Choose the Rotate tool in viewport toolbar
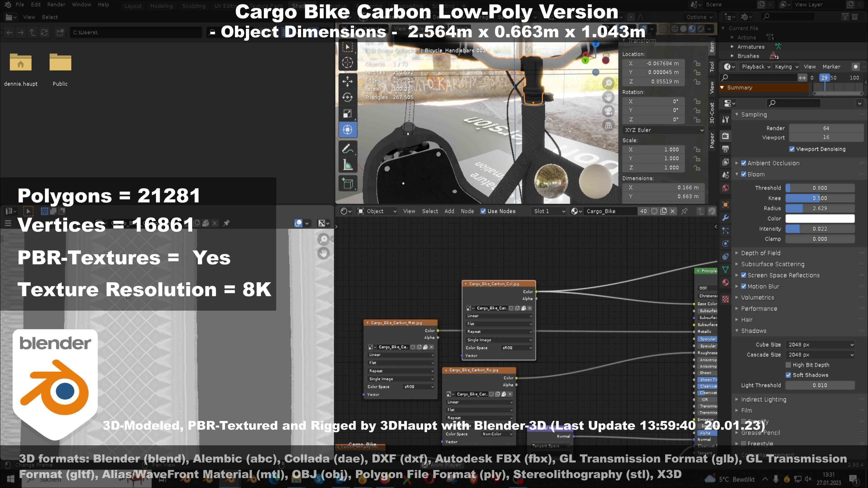This screenshot has width=868, height=488. [347, 97]
